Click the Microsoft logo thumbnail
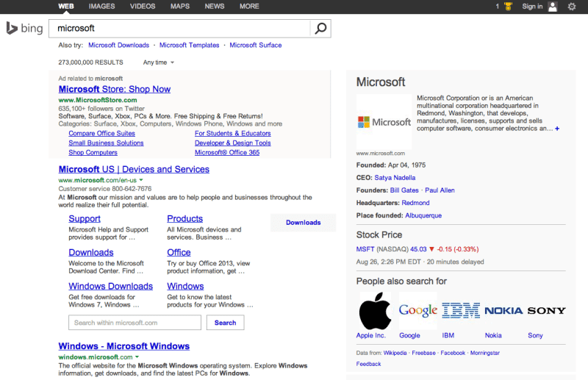 [384, 122]
